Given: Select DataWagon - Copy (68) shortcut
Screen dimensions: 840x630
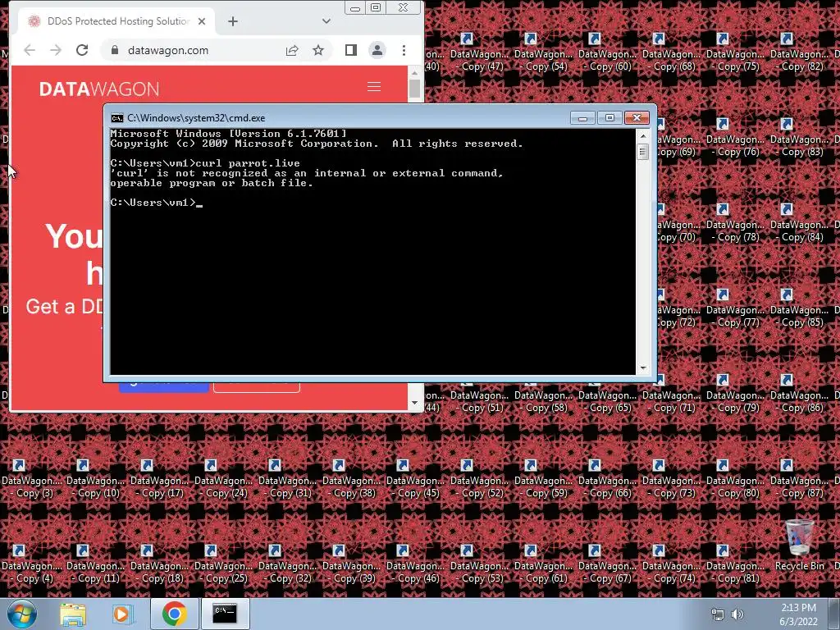Looking at the screenshot, I should 671,52.
